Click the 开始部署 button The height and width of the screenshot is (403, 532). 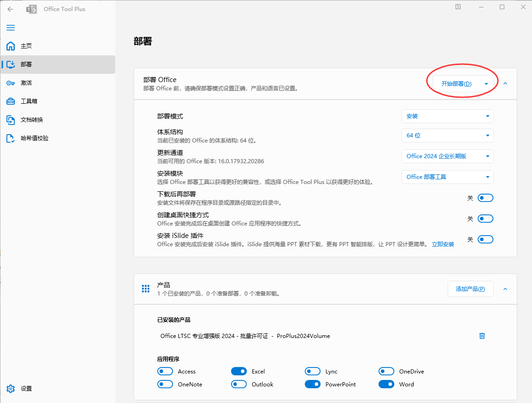coord(456,83)
